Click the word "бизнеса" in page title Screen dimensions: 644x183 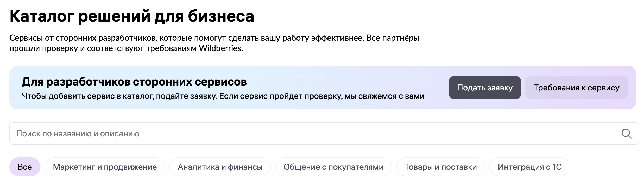[221, 16]
